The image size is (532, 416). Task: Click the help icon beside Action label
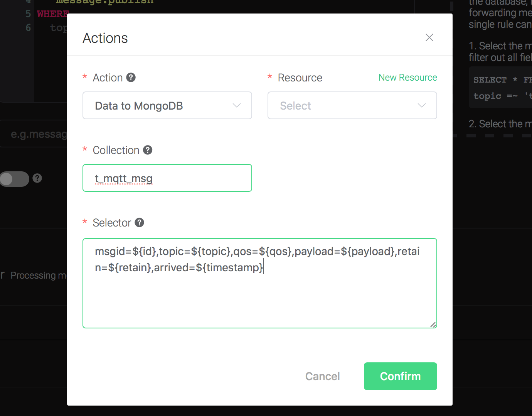tap(131, 78)
